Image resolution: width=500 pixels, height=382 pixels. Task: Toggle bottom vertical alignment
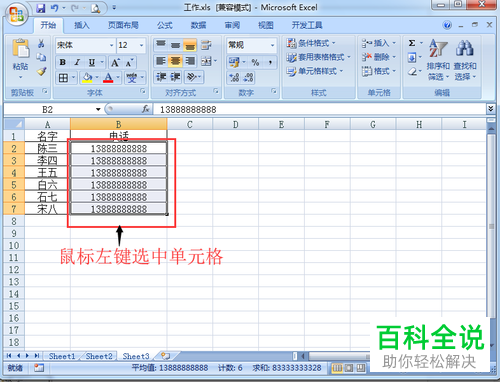point(190,45)
